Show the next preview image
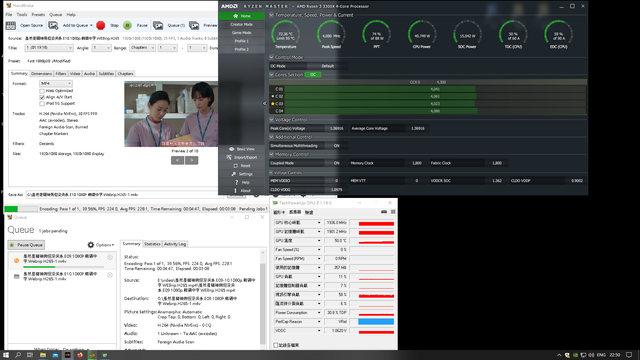 (192, 160)
